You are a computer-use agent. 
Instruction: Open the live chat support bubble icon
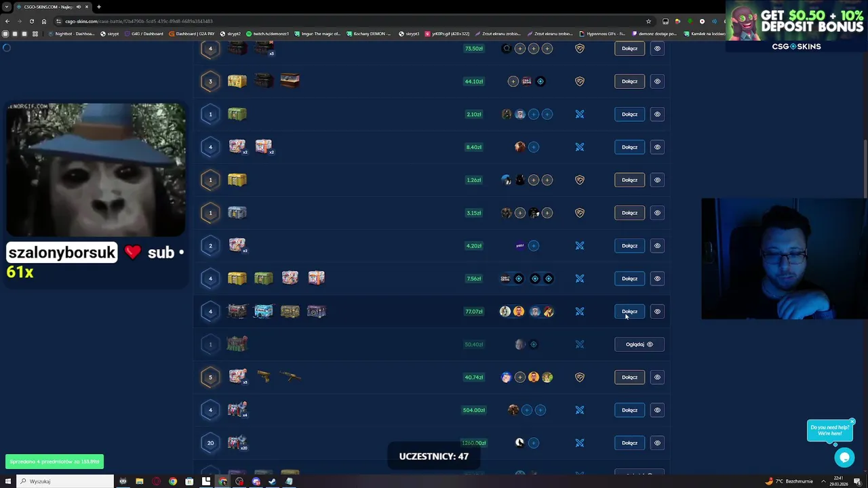pyautogui.click(x=844, y=457)
